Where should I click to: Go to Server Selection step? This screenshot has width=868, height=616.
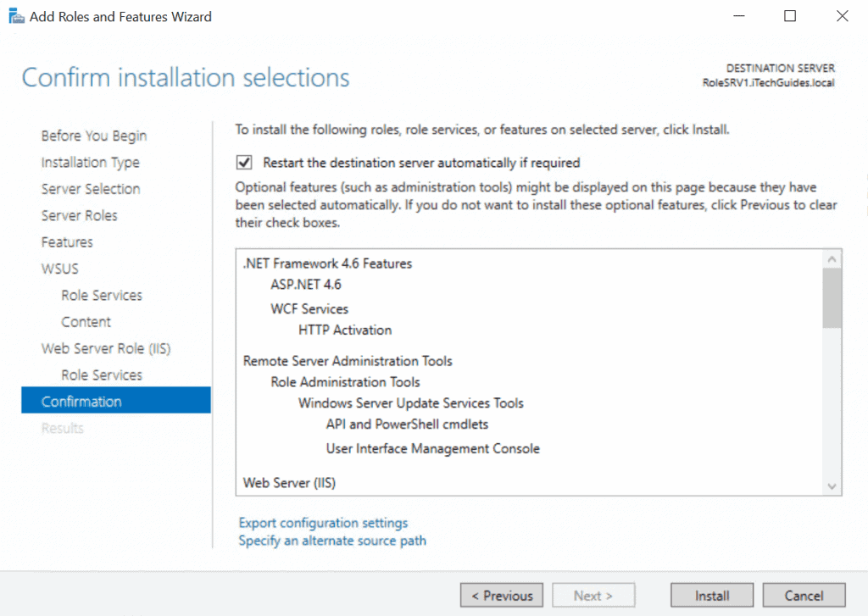(x=91, y=189)
